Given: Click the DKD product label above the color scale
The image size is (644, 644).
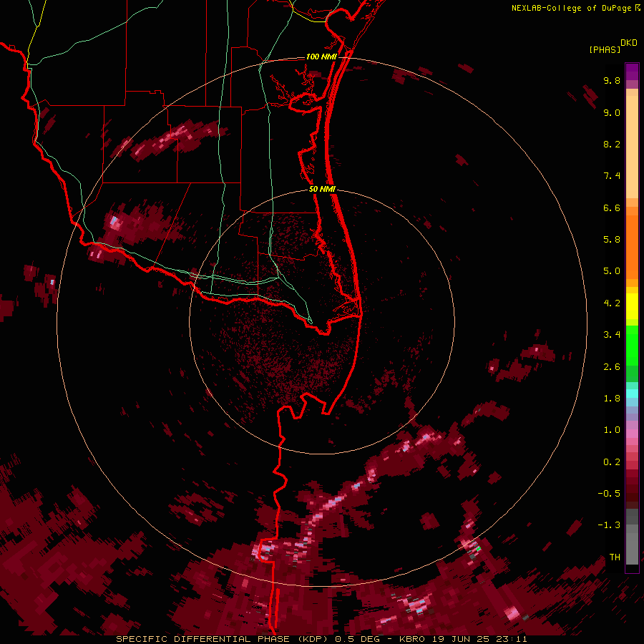Looking at the screenshot, I should [629, 43].
